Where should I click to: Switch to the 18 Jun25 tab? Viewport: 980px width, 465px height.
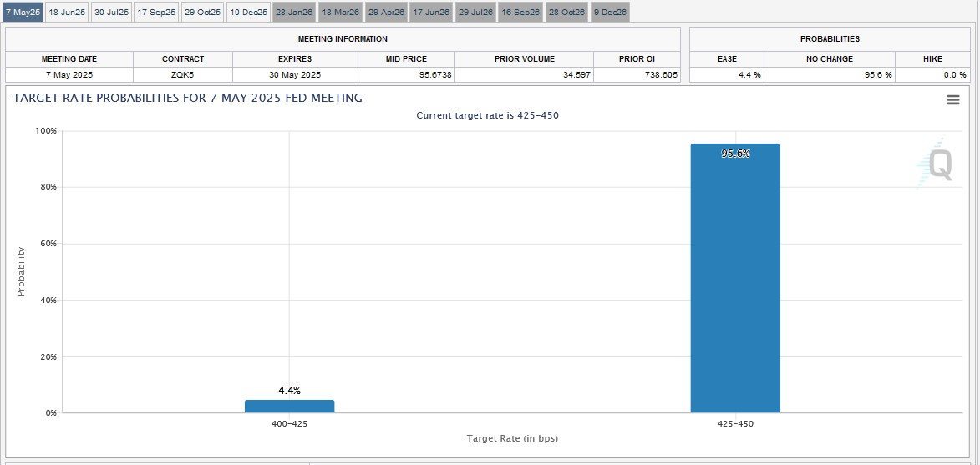(66, 12)
